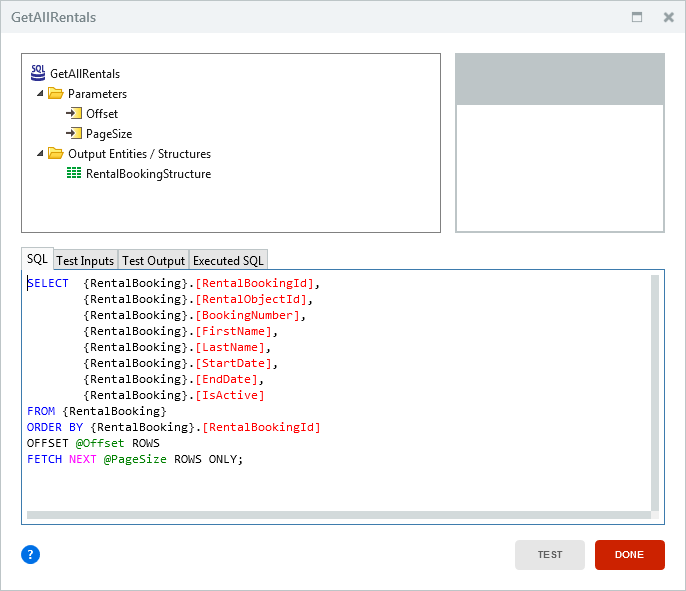
Task: Select Output Entities / Structures label
Action: pyautogui.click(x=139, y=154)
